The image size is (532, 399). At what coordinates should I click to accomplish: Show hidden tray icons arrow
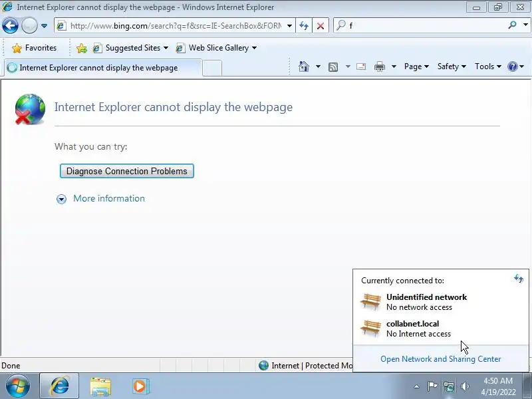coord(417,386)
